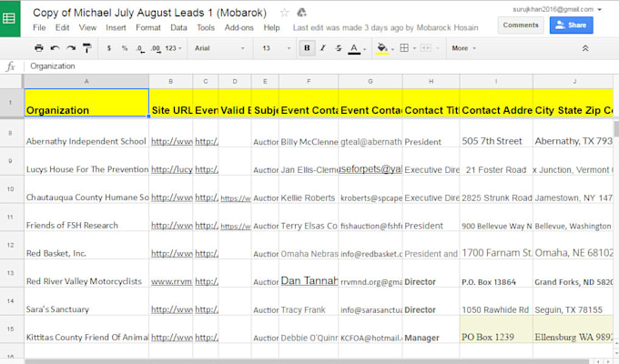Collapse the menus with double chevron
This screenshot has height=364, width=619.
pos(585,48)
